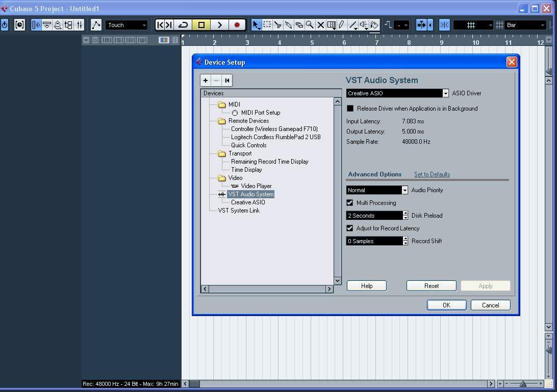
Task: Click the add device plus button
Action: (x=206, y=81)
